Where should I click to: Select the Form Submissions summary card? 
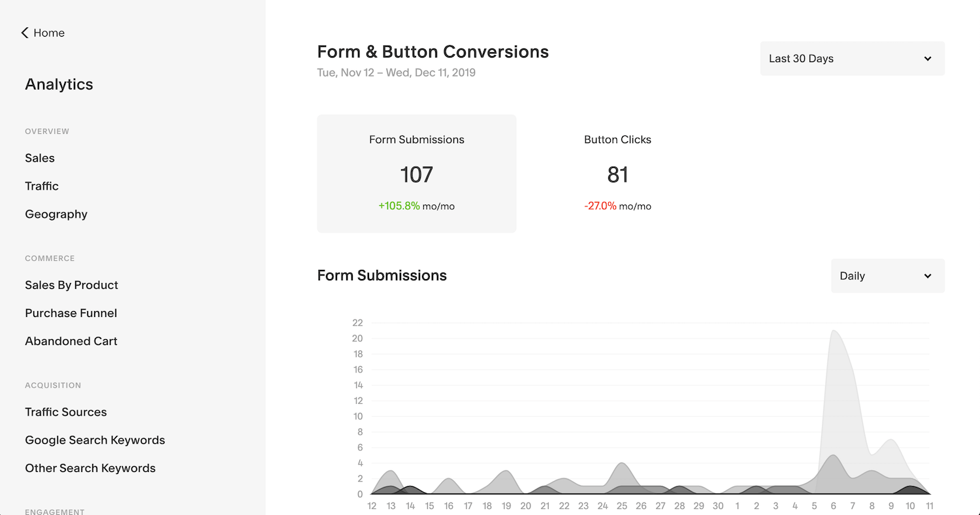[416, 173]
